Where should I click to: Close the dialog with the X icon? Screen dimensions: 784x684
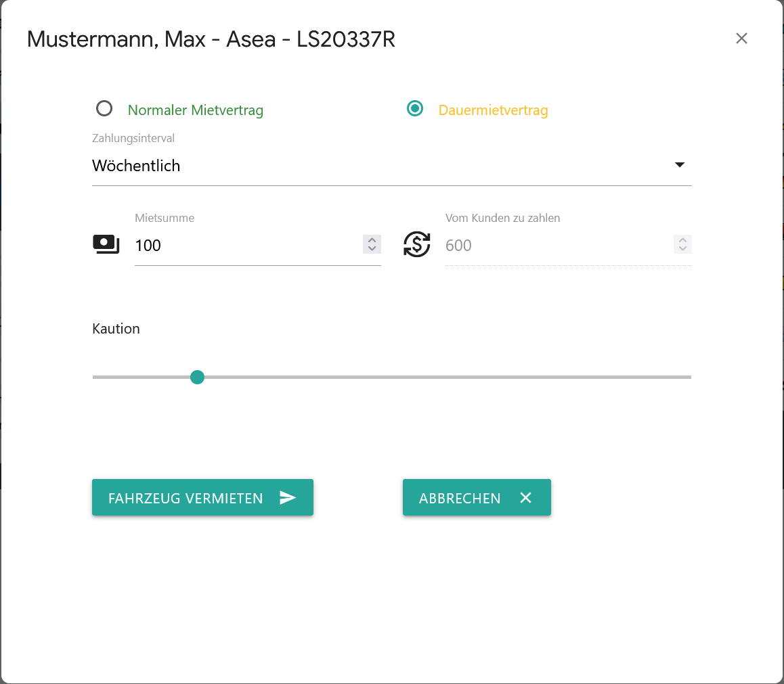[x=741, y=39]
